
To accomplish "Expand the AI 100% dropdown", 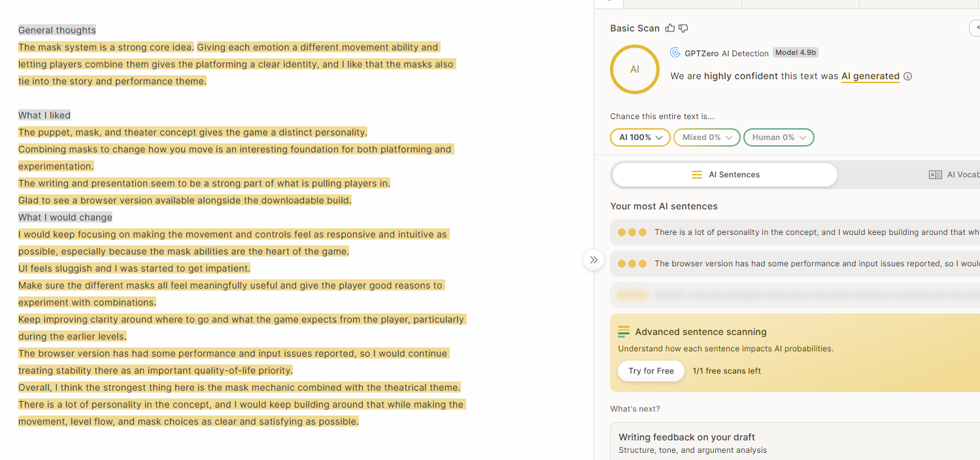I will pyautogui.click(x=640, y=137).
